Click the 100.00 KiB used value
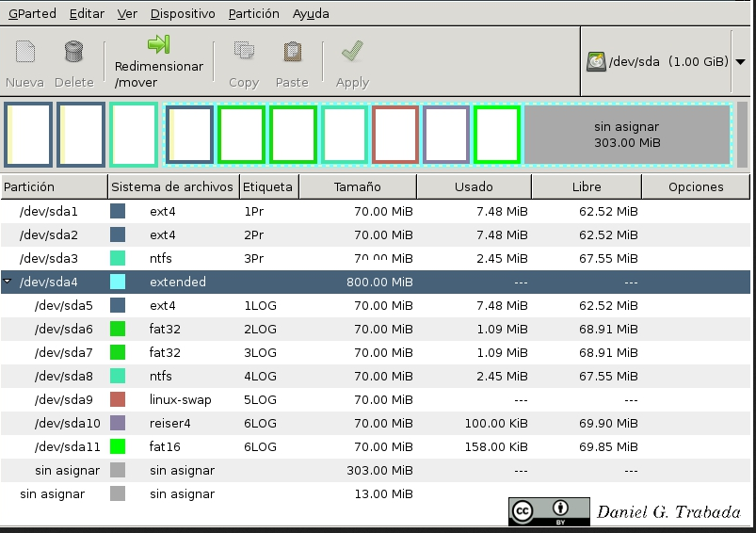This screenshot has width=756, height=533. (496, 423)
